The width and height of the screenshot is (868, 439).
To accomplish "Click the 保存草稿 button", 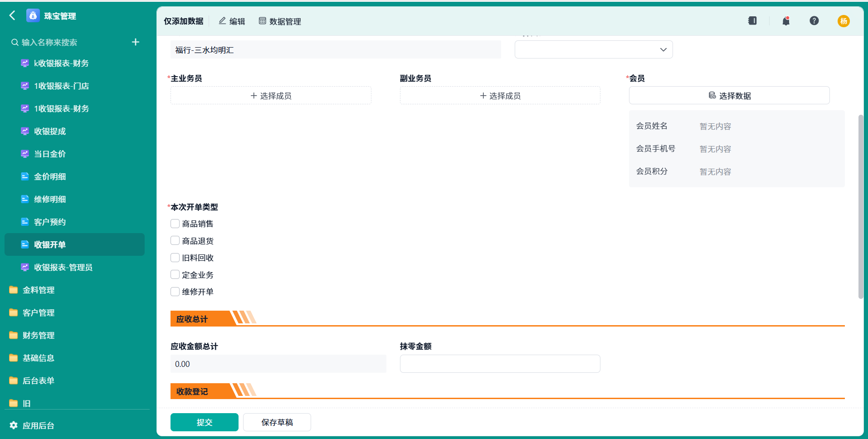I will [x=277, y=422].
